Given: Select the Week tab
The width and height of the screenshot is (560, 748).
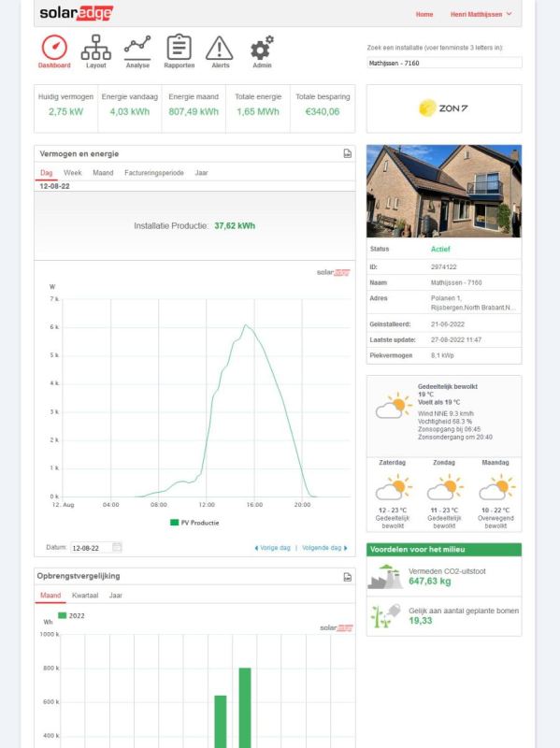Looking at the screenshot, I should tap(73, 173).
